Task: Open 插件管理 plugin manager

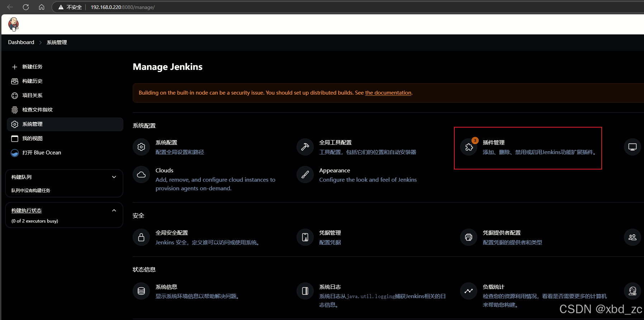Action: pos(494,143)
